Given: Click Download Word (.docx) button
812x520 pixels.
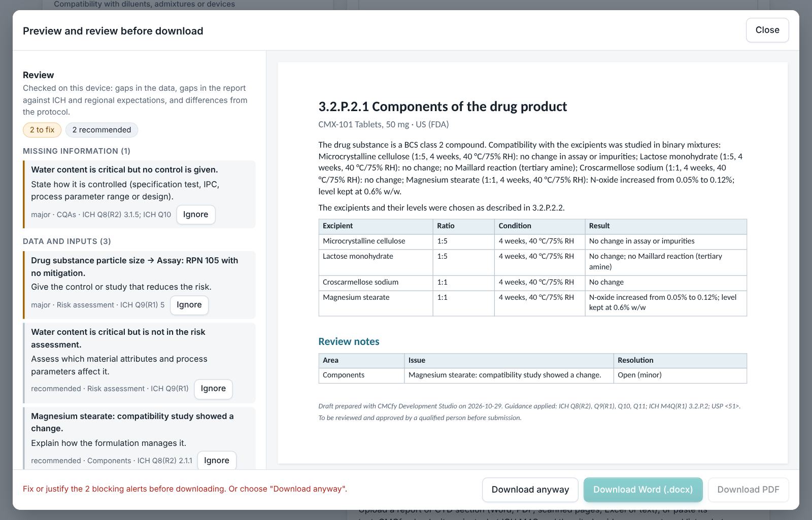Looking at the screenshot, I should point(643,490).
